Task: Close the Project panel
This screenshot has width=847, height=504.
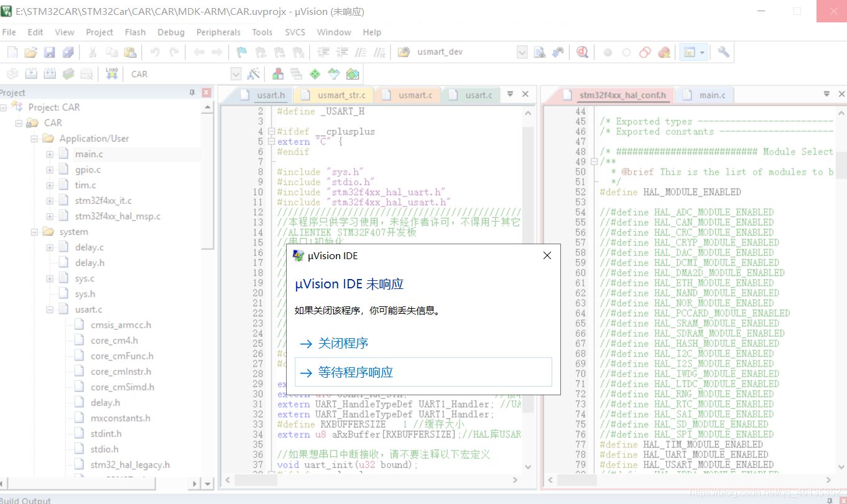Action: pyautogui.click(x=206, y=93)
